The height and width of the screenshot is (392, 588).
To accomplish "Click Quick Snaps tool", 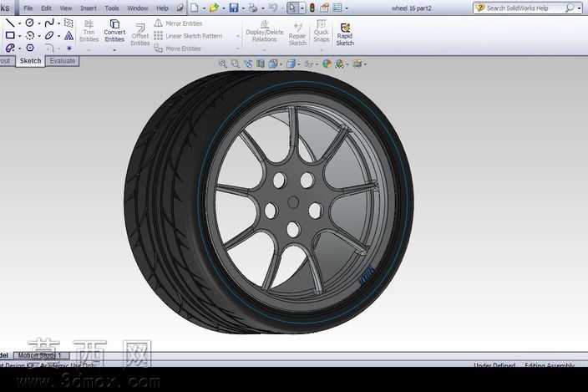I will (322, 31).
